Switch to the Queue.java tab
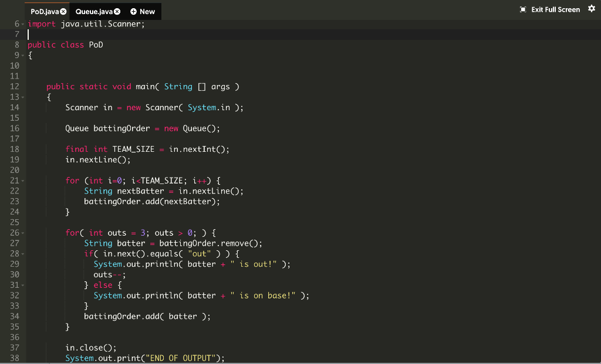 coord(94,12)
